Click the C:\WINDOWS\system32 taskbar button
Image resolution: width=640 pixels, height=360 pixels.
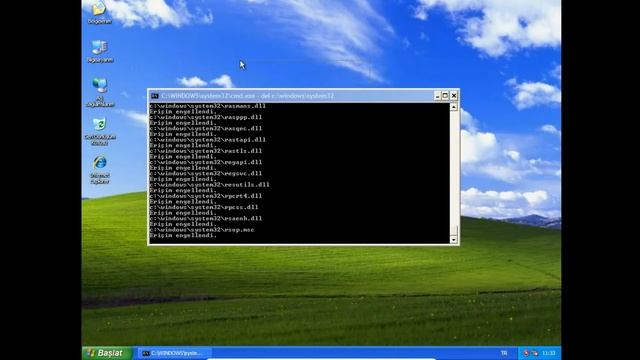coord(175,353)
